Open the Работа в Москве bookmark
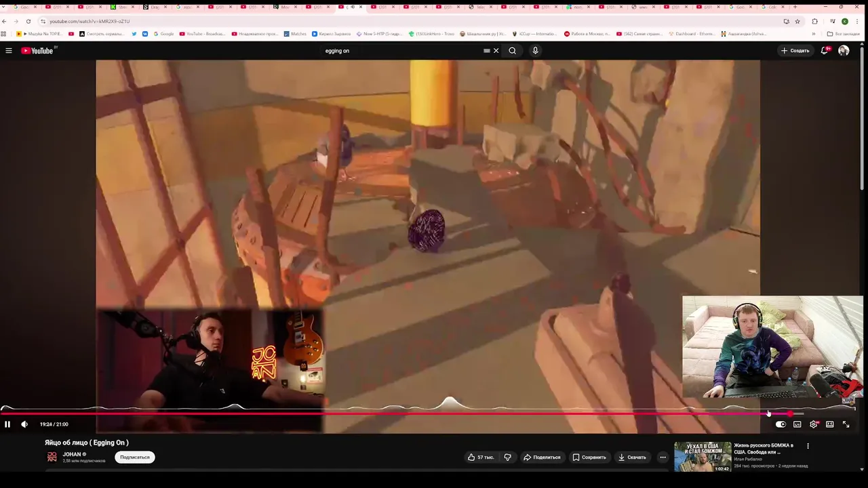 (587, 34)
